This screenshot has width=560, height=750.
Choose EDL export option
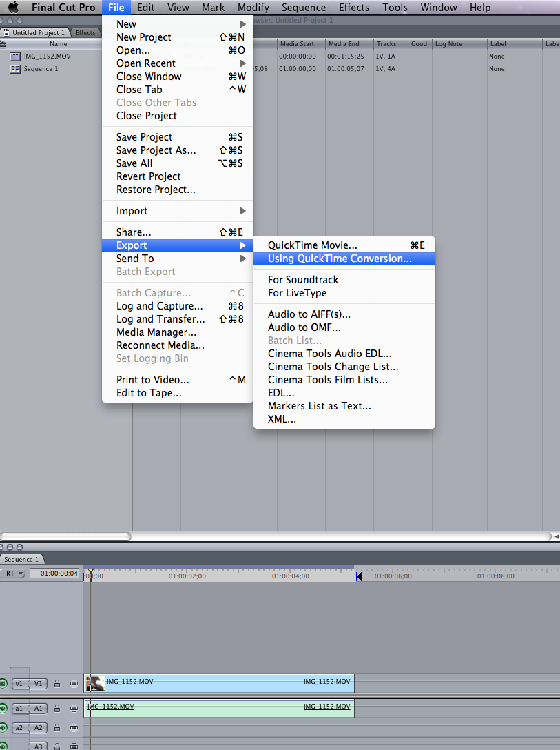(344, 393)
